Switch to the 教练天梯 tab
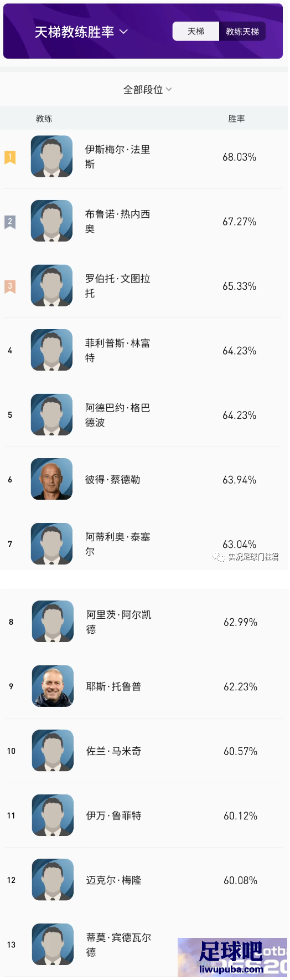This screenshot has height=980, width=290. point(242,32)
